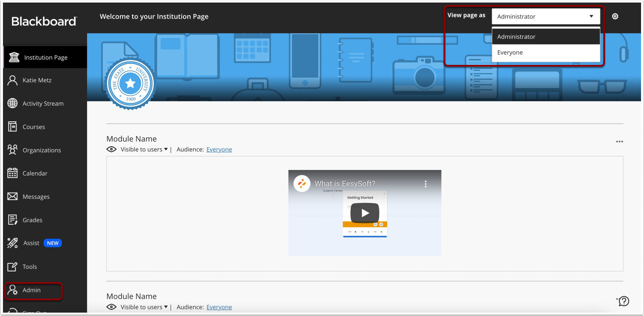Open first module's three-dot options menu
This screenshot has width=644, height=316.
[619, 142]
